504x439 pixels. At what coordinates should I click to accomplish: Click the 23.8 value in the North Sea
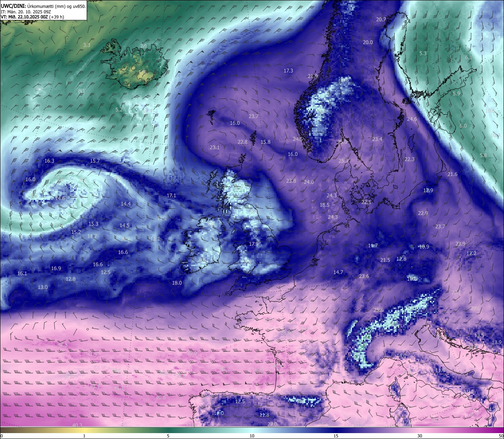tap(291, 181)
